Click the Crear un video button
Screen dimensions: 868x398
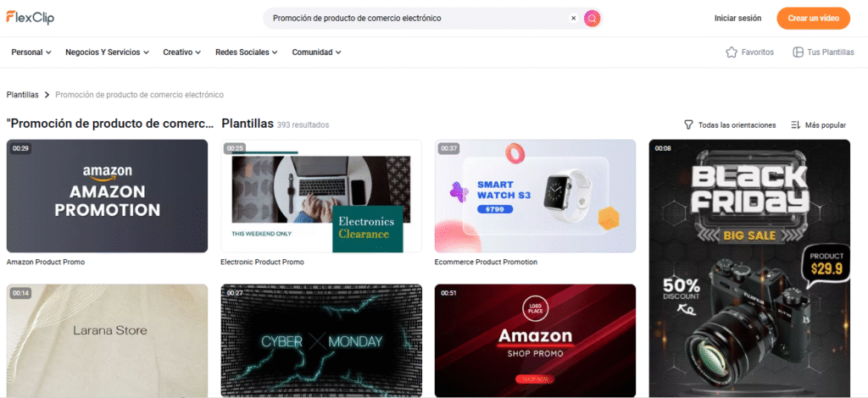pyautogui.click(x=813, y=19)
